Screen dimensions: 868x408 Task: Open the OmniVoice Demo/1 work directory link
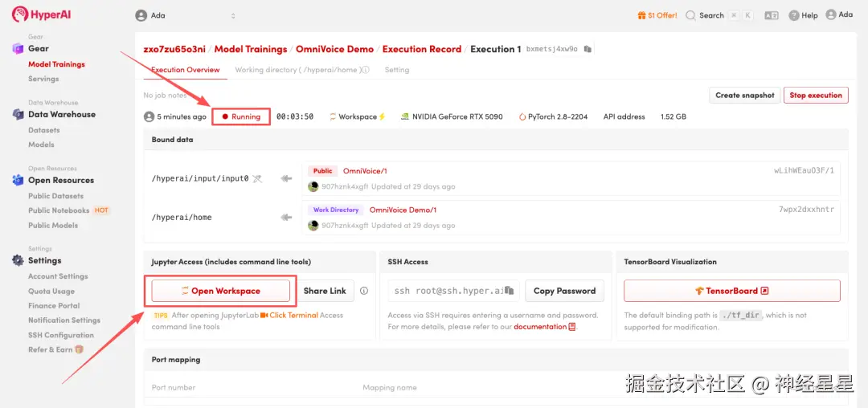(x=403, y=210)
